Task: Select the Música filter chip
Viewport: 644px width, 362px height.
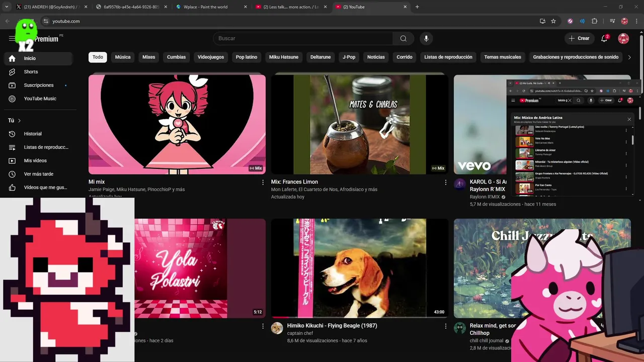Action: (x=123, y=57)
